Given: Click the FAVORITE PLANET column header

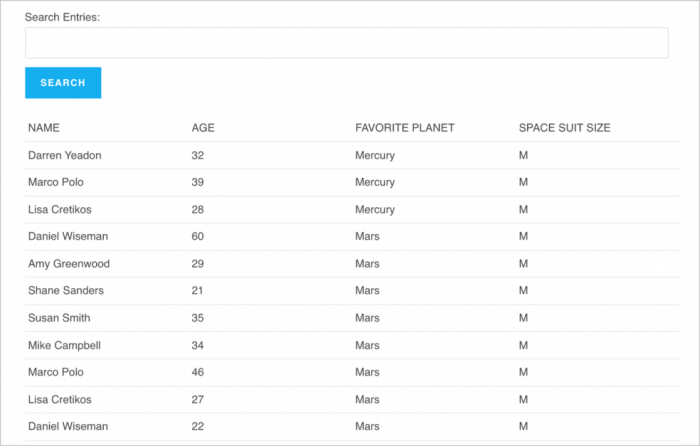Looking at the screenshot, I should point(404,128).
